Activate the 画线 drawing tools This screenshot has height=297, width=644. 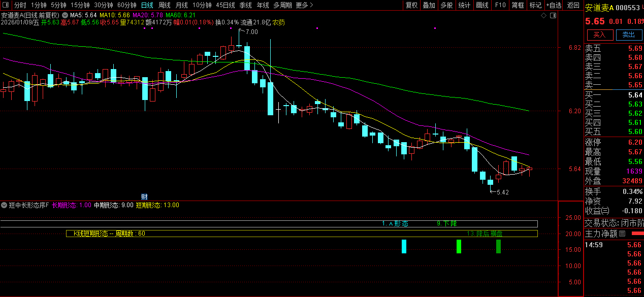(482, 5)
